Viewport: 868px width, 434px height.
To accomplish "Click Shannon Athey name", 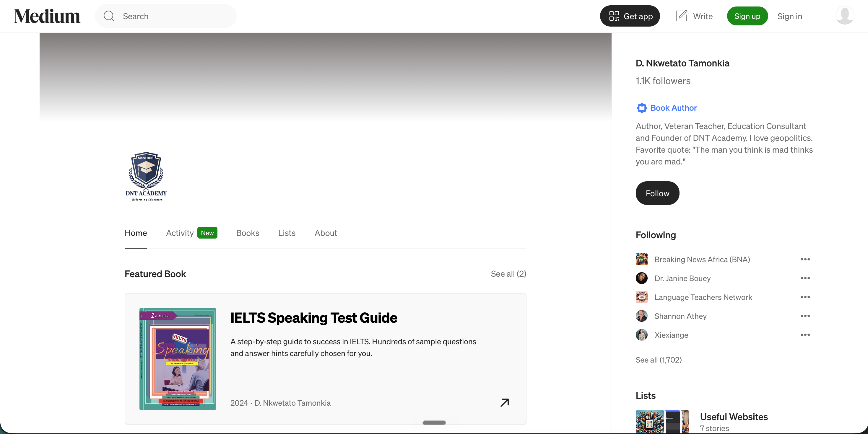I will pyautogui.click(x=680, y=316).
